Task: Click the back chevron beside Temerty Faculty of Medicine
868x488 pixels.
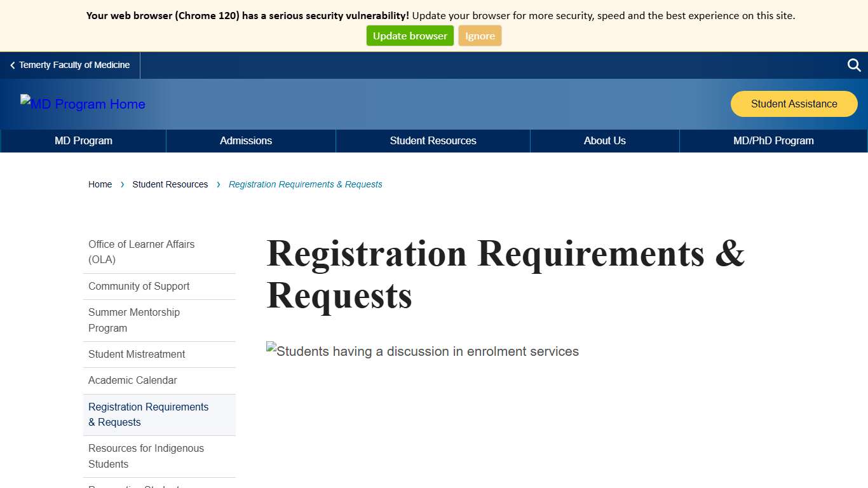Action: tap(11, 65)
